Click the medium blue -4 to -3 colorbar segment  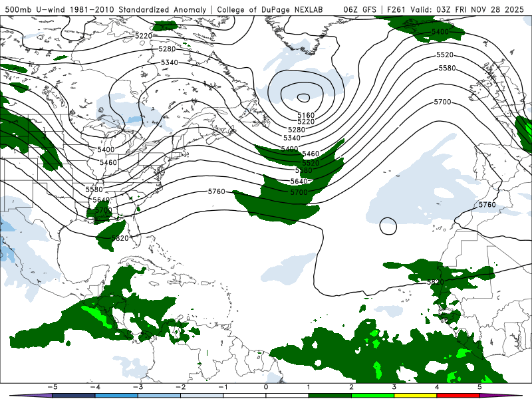pos(116,396)
